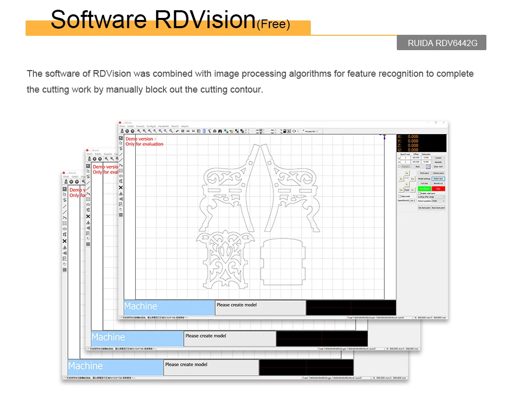Open Camera para settings

(438, 173)
